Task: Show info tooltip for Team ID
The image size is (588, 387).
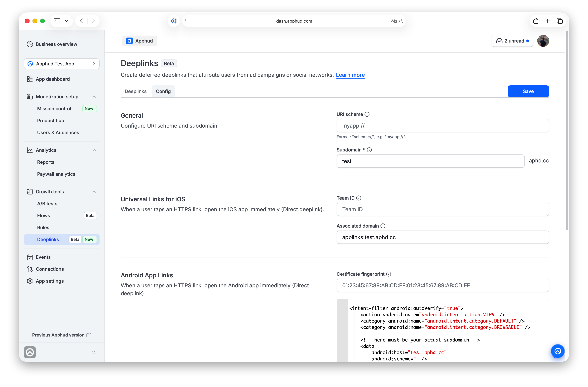Action: point(359,198)
